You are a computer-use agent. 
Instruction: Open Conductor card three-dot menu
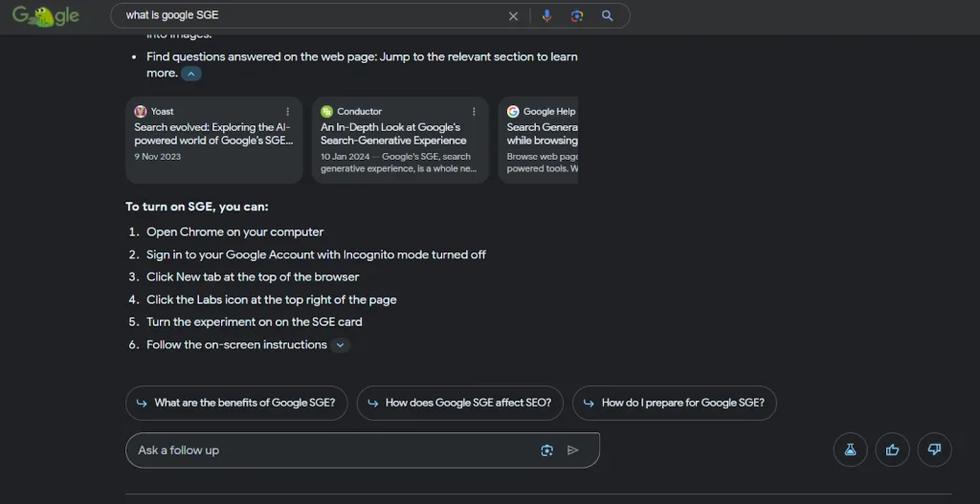tap(474, 112)
